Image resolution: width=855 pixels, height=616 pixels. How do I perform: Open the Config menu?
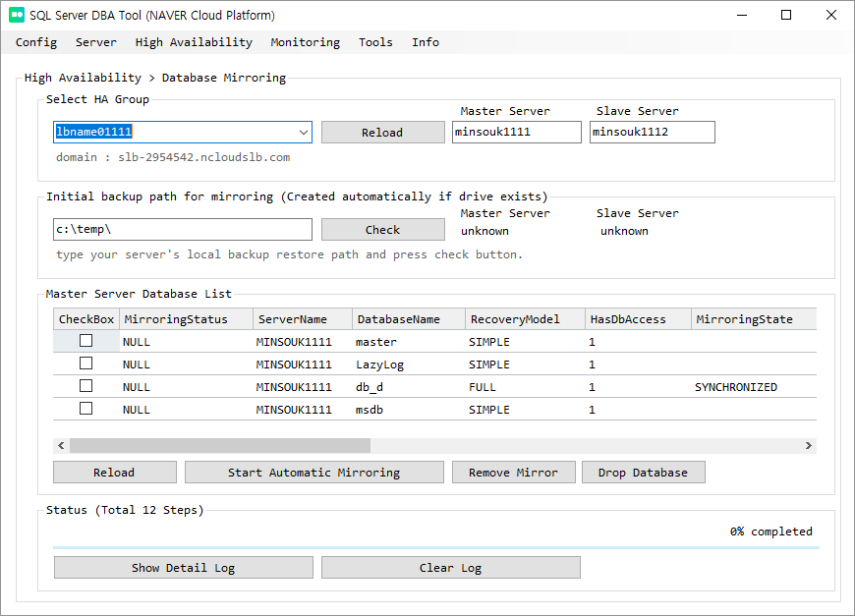click(36, 42)
